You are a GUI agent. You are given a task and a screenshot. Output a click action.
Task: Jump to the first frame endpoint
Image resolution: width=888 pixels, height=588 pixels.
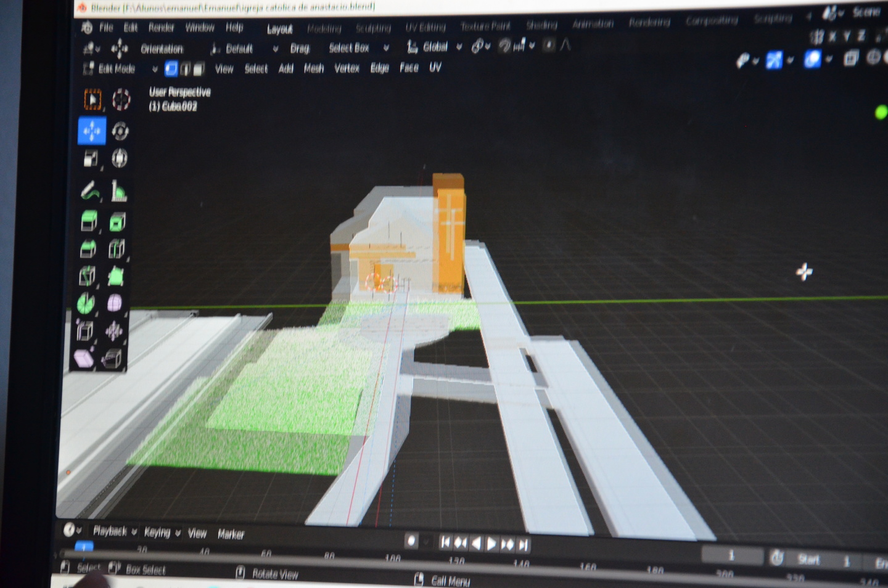(445, 542)
